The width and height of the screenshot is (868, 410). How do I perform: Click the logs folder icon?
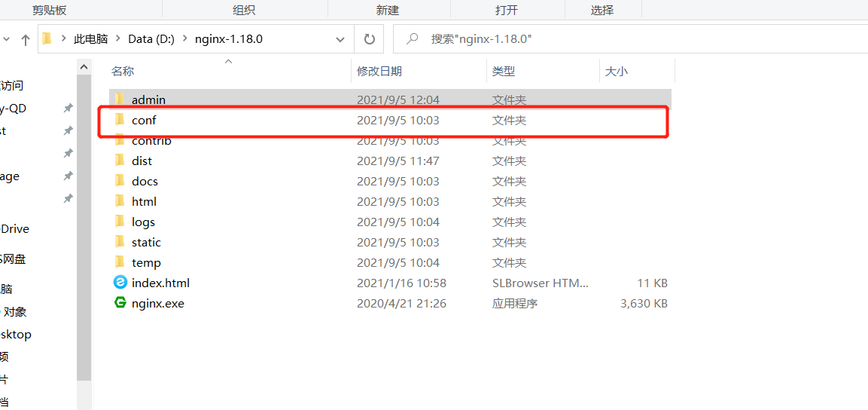coord(120,222)
